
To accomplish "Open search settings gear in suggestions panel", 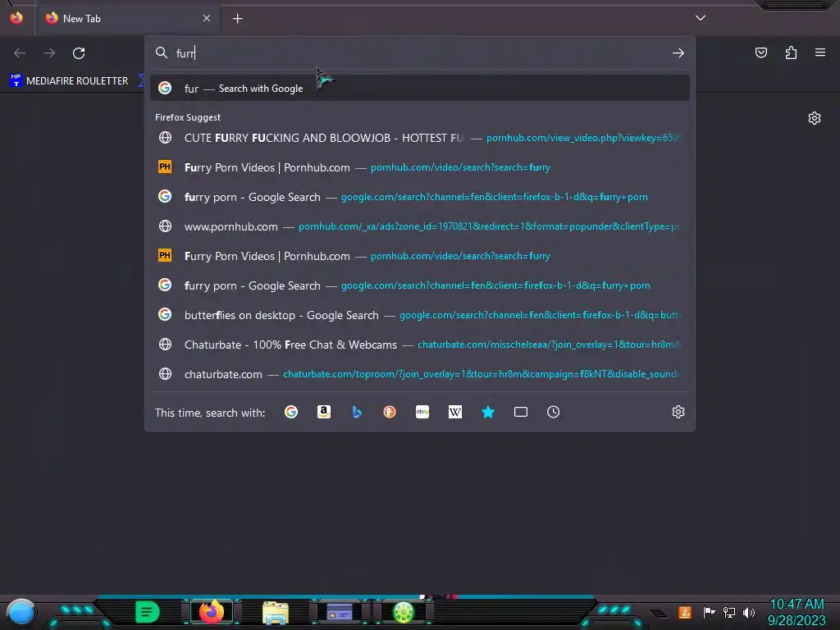I will pos(678,412).
